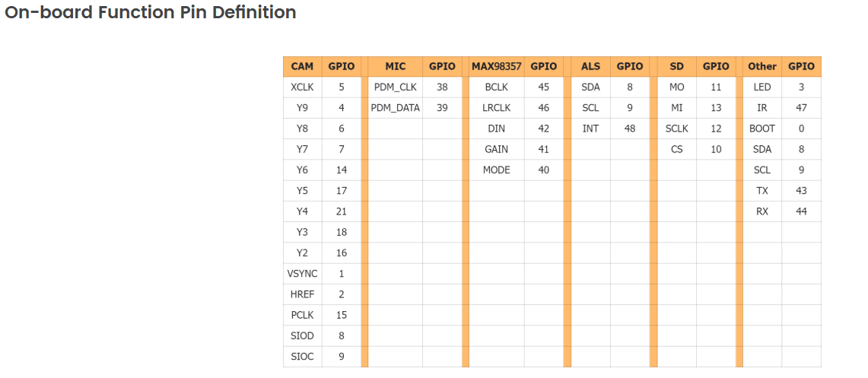Click the BOOT cell
Image resolution: width=868 pixels, height=378 pixels.
762,129
